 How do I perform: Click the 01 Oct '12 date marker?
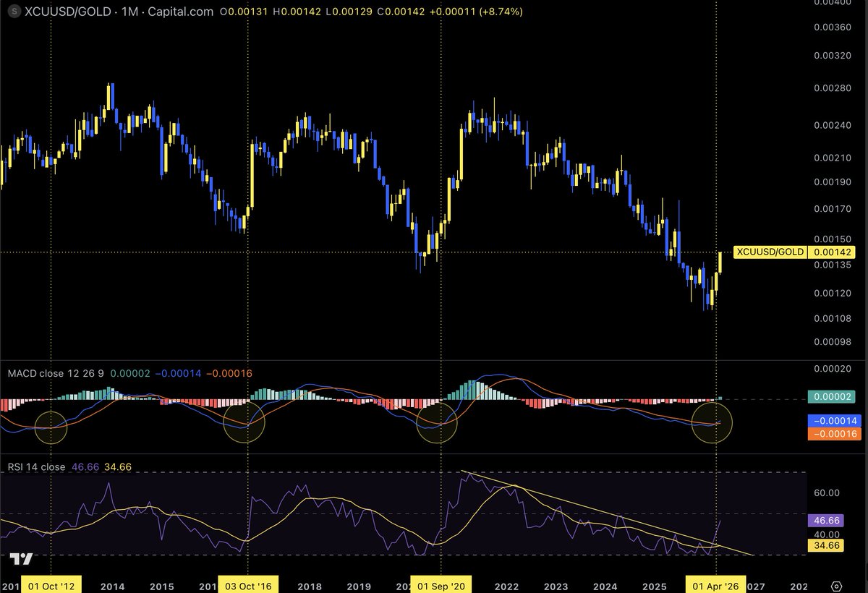coord(51,585)
